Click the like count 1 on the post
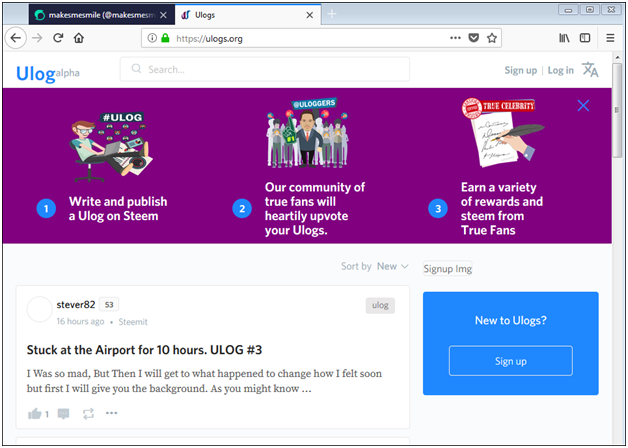 47,414
